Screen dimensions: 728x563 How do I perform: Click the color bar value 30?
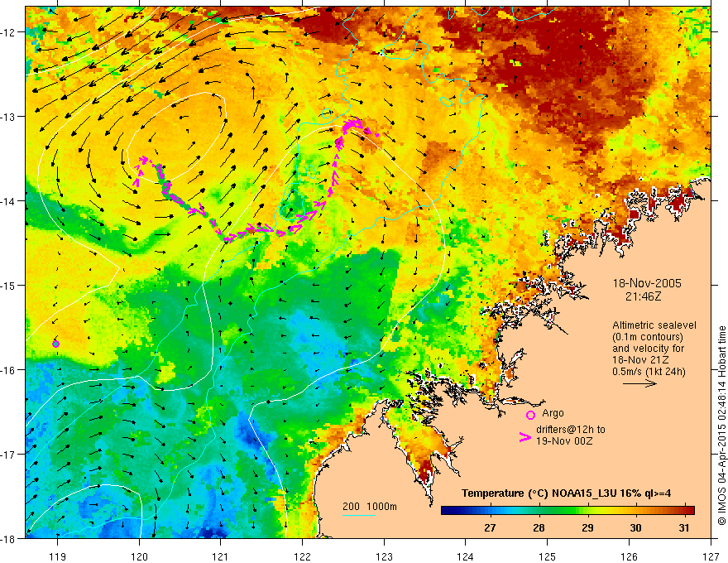coord(635,527)
